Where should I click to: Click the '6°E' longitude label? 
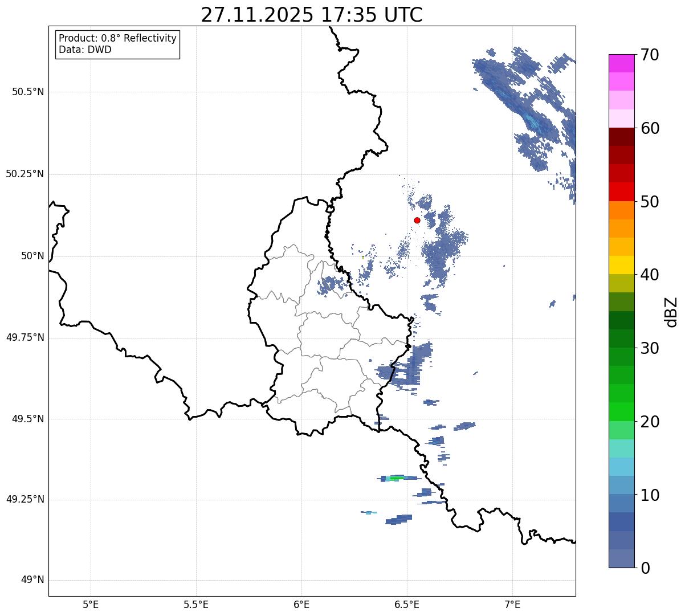[x=301, y=604]
